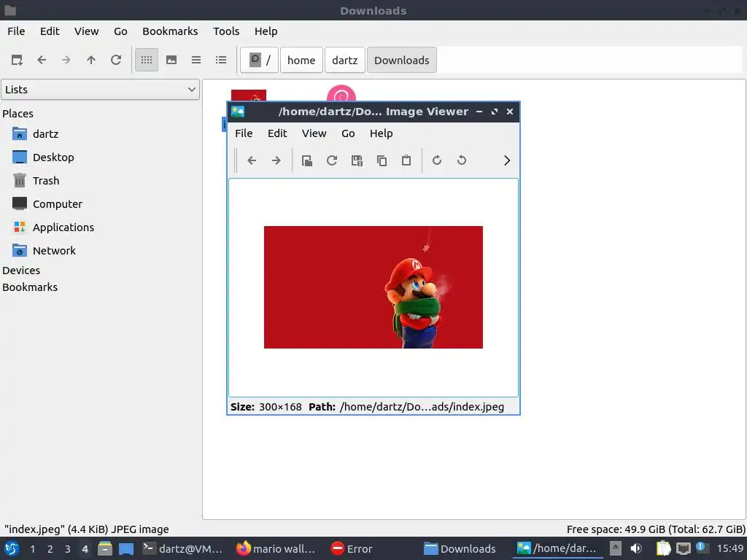Open Help menu in Downloads window
Image resolution: width=747 pixels, height=560 pixels.
tap(266, 31)
